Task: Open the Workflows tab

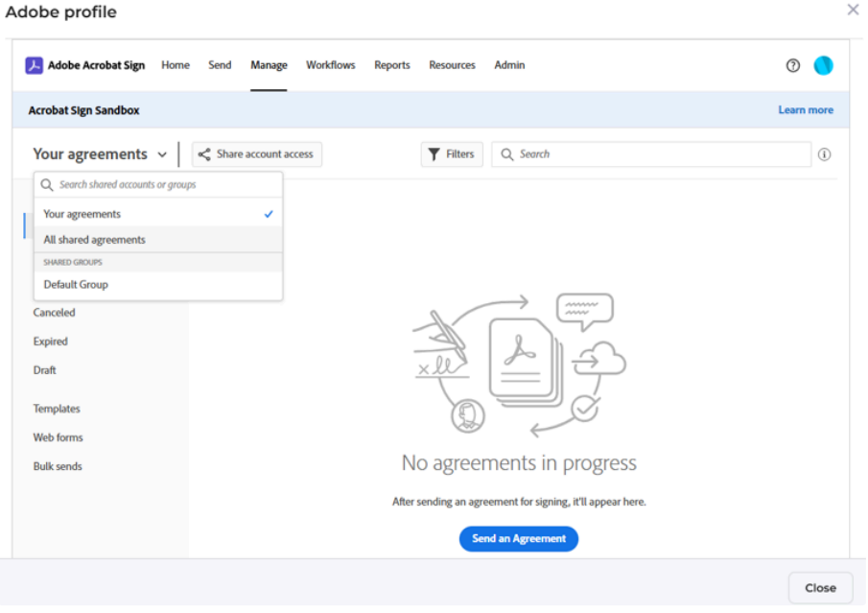Action: click(331, 65)
